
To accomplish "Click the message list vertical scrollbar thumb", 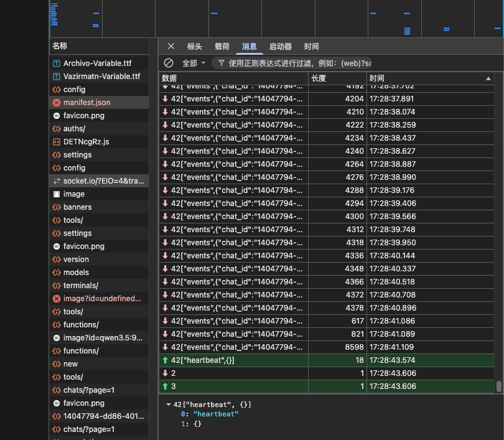I will [x=498, y=386].
